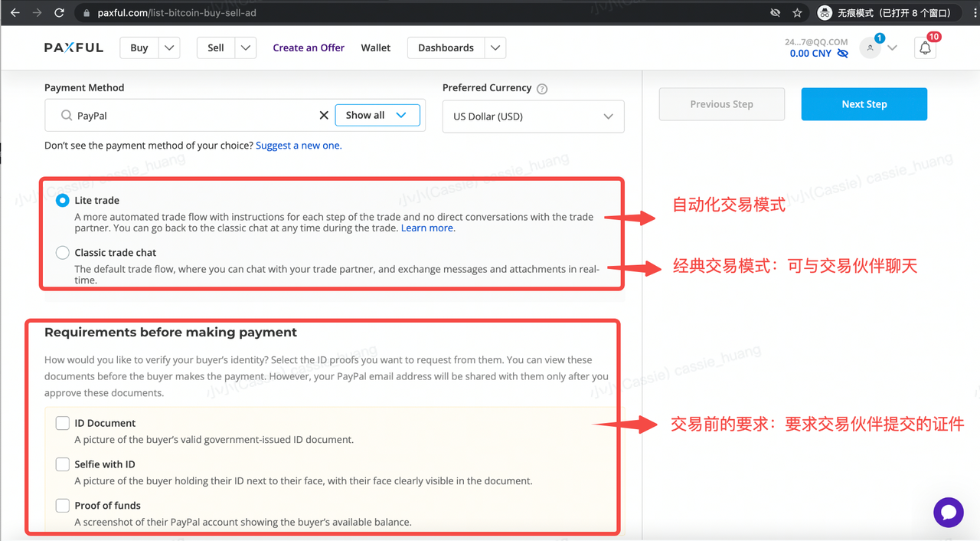Click the Previous Step button
The height and width of the screenshot is (541, 980).
[722, 104]
